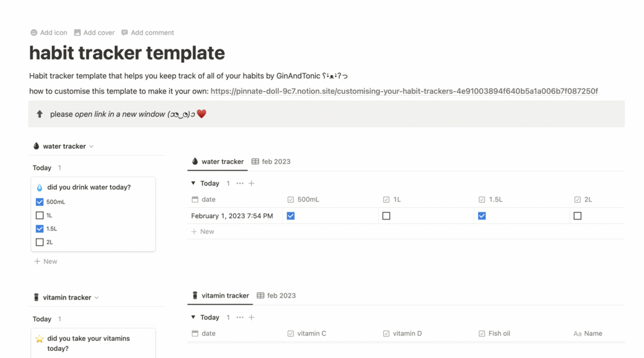Open the customising-your-habit-trackers Notion link

point(404,91)
